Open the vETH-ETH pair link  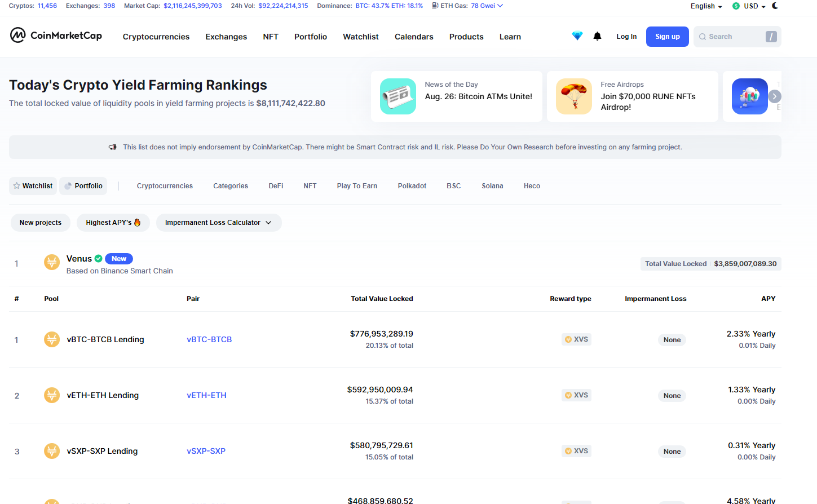point(206,395)
